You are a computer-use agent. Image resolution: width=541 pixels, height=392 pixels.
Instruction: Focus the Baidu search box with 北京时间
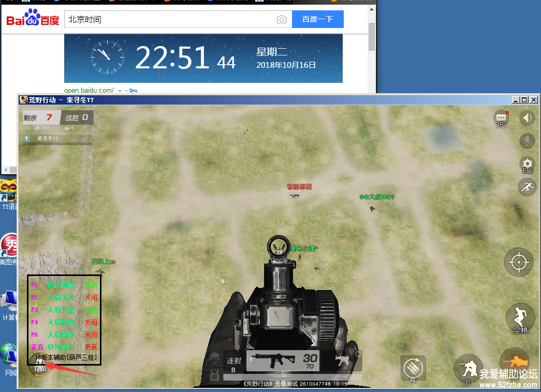click(178, 19)
